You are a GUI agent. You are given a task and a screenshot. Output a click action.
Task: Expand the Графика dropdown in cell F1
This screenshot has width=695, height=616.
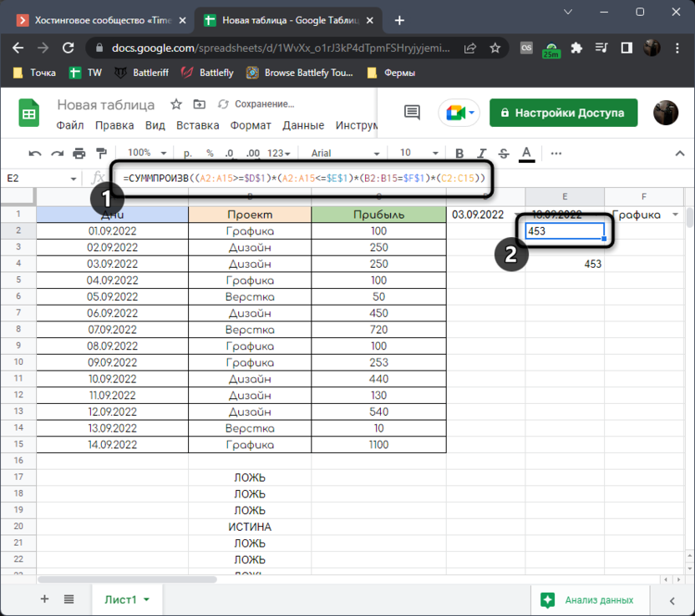pos(675,215)
